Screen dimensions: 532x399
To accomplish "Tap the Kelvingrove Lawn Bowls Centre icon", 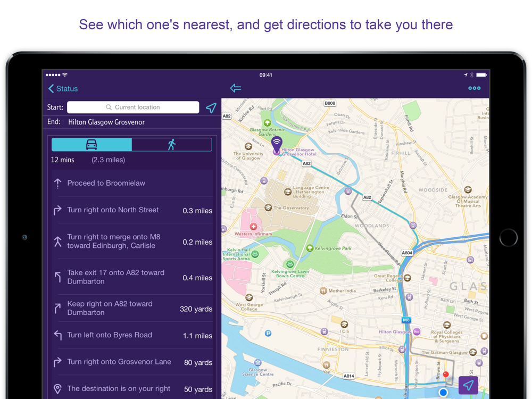I will point(290,264).
